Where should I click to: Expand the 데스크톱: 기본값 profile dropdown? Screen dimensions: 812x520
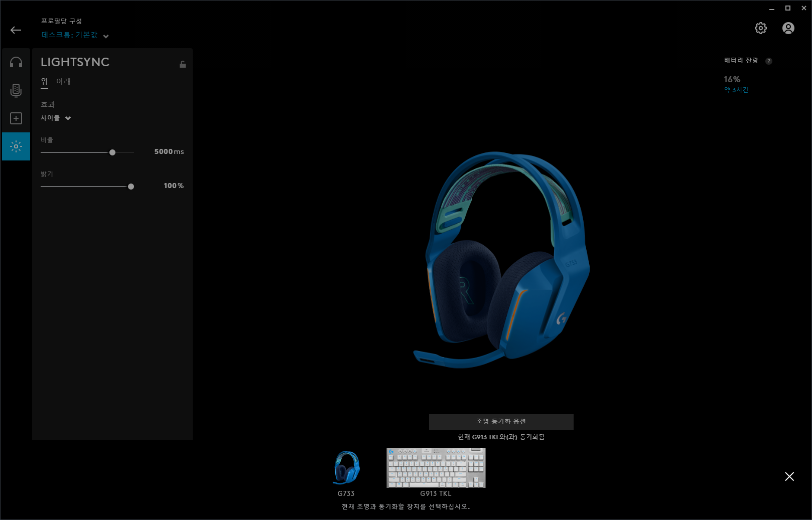click(75, 35)
